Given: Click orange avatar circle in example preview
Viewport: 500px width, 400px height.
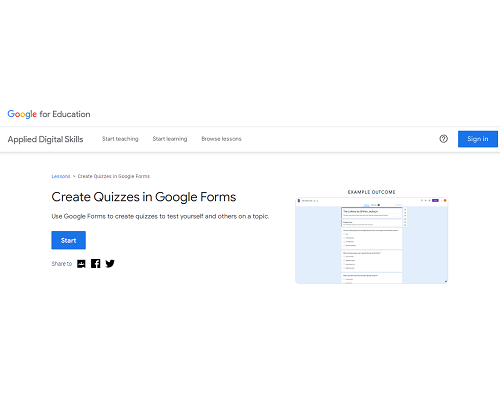Looking at the screenshot, I should coord(445,200).
